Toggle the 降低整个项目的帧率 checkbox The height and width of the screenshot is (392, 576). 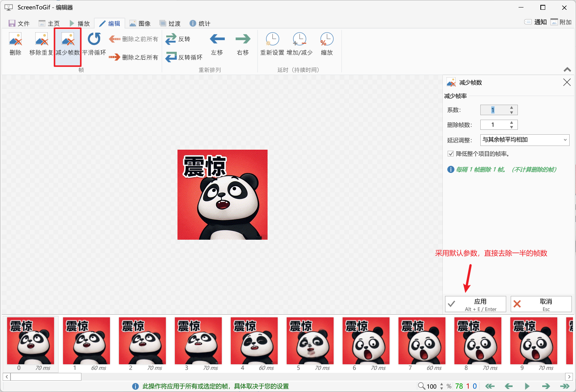tap(451, 154)
